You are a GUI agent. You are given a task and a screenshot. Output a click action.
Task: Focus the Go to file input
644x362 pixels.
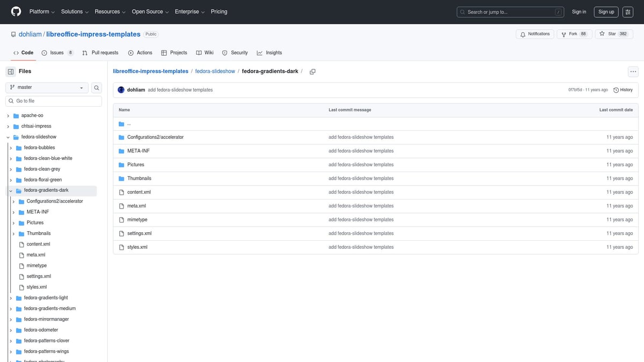click(x=54, y=101)
